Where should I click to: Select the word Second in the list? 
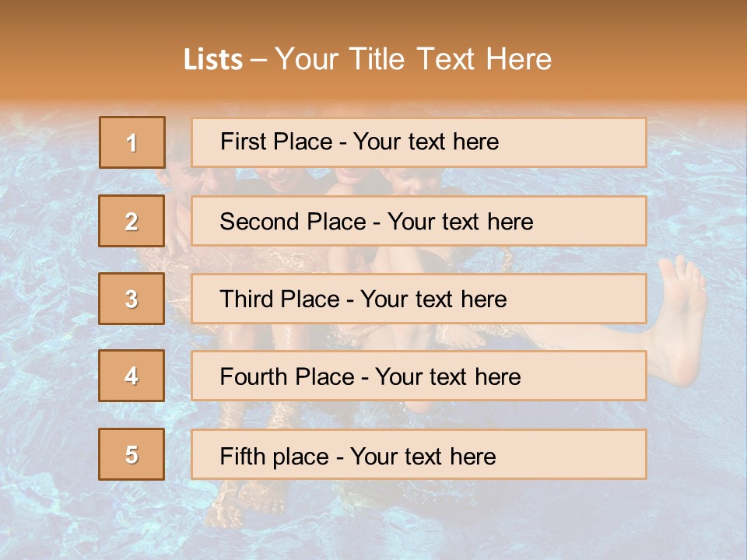coord(259,222)
